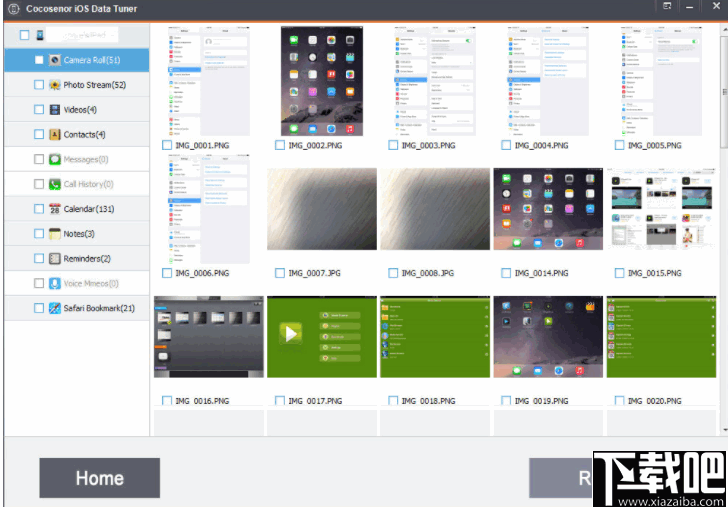Enable the Contacts category checkbox

click(39, 135)
